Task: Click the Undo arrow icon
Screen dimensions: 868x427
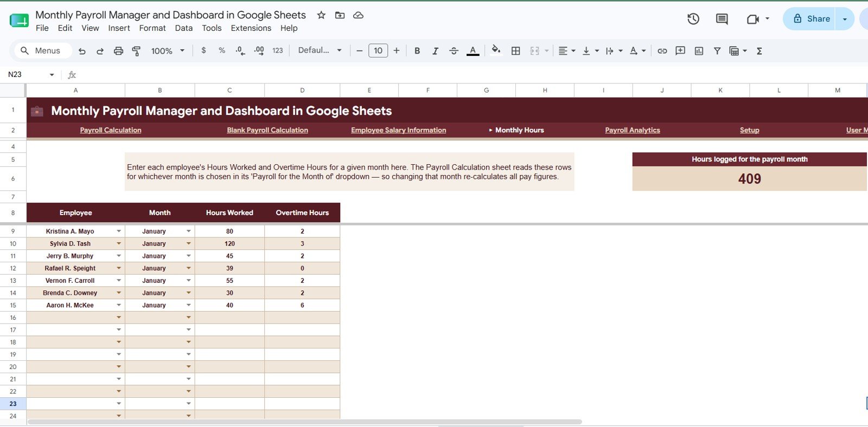Action: pyautogui.click(x=82, y=51)
